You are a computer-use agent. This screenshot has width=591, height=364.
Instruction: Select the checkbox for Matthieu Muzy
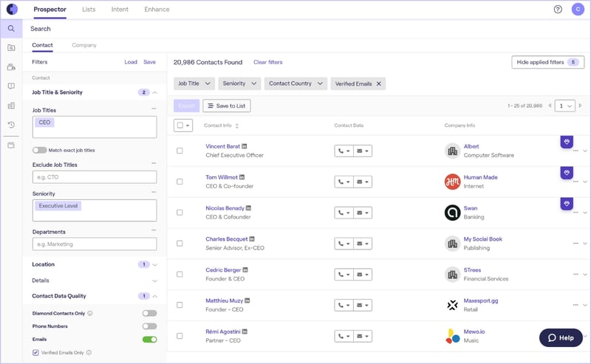(180, 305)
